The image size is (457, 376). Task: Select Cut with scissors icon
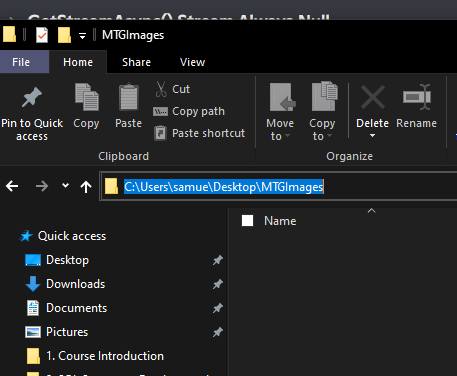click(x=173, y=89)
